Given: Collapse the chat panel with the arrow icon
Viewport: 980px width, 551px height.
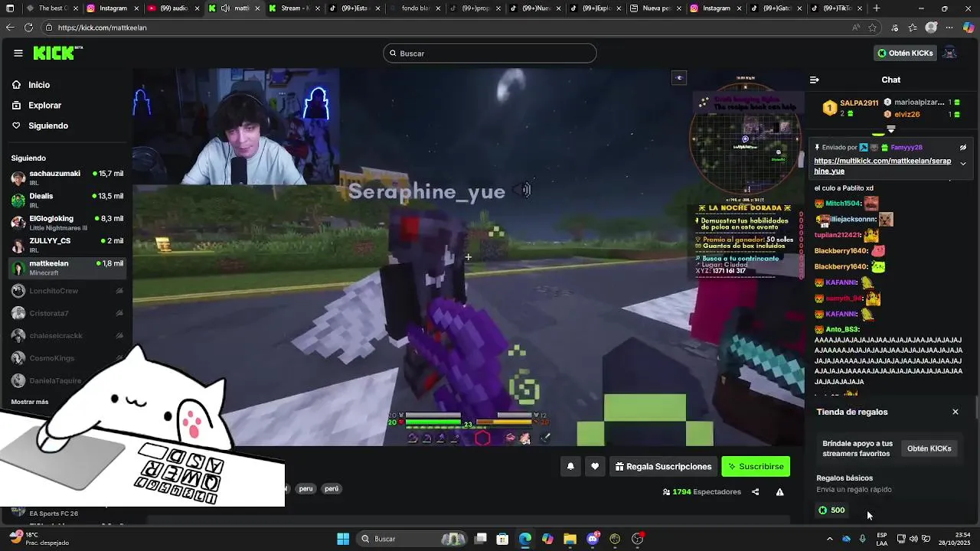Looking at the screenshot, I should [x=815, y=80].
